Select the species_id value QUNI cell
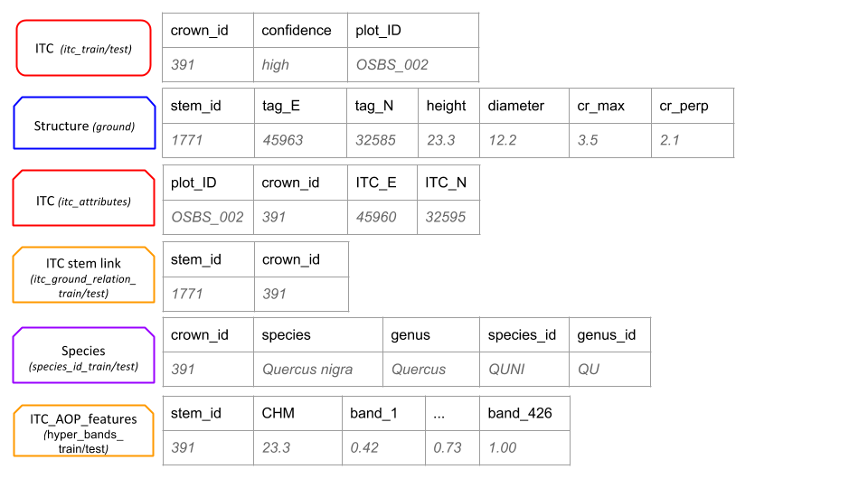 [x=524, y=369]
